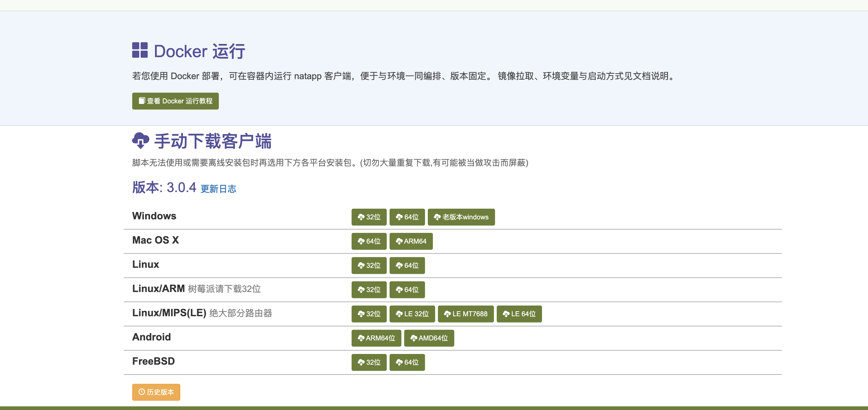Viewport: 868px width, 410px height.
Task: Download FreeBSD 32位 client
Action: tap(369, 362)
